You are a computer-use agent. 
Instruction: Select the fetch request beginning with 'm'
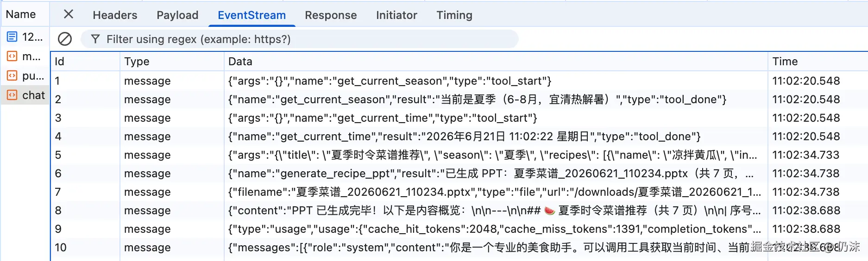25,56
